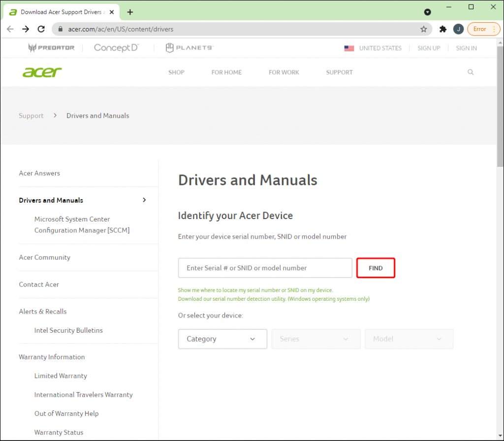The image size is (504, 441).
Task: Reload the page with the refresh icon
Action: (41, 29)
